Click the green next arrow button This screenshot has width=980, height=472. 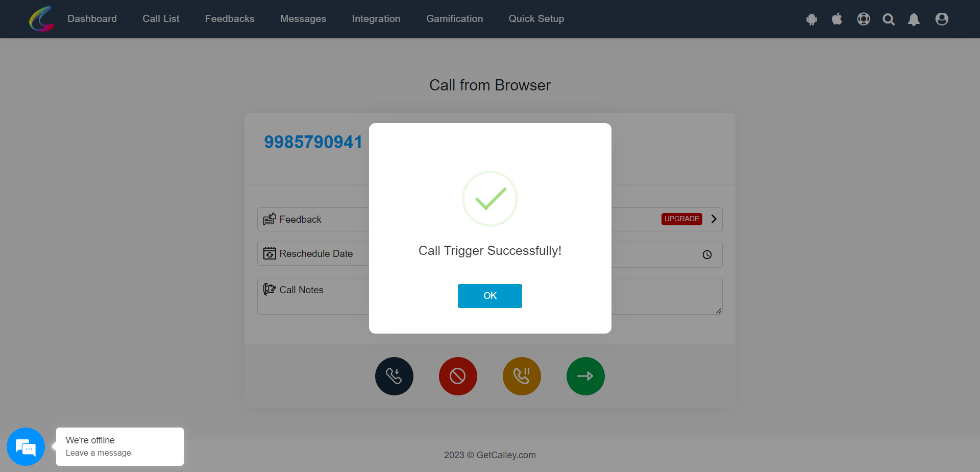tap(585, 376)
